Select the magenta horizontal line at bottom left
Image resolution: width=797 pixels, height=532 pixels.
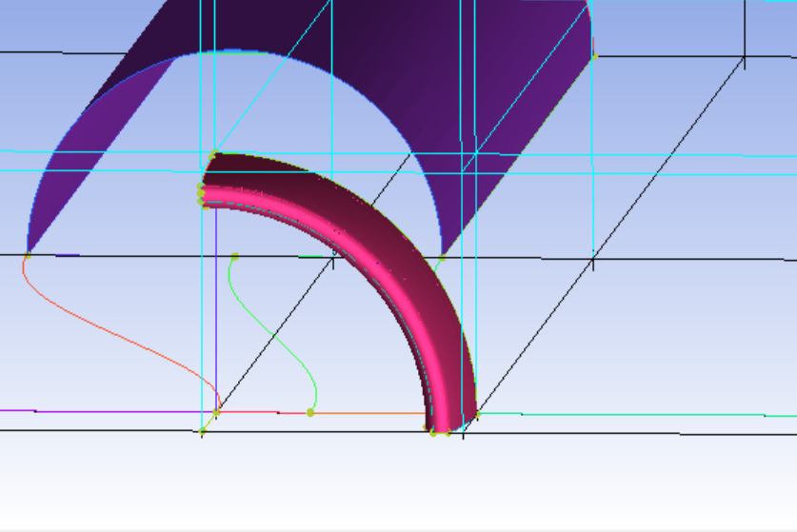(95, 411)
